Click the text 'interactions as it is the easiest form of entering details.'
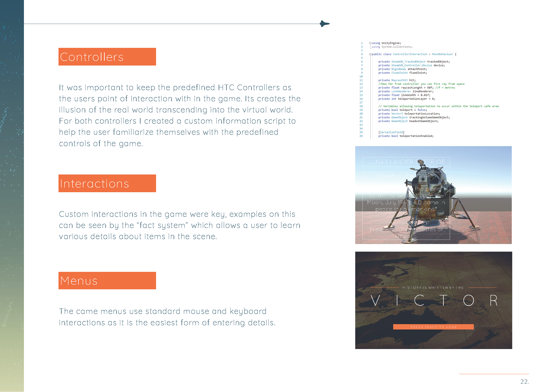Viewport: 554px width, 392px height. click(x=167, y=322)
